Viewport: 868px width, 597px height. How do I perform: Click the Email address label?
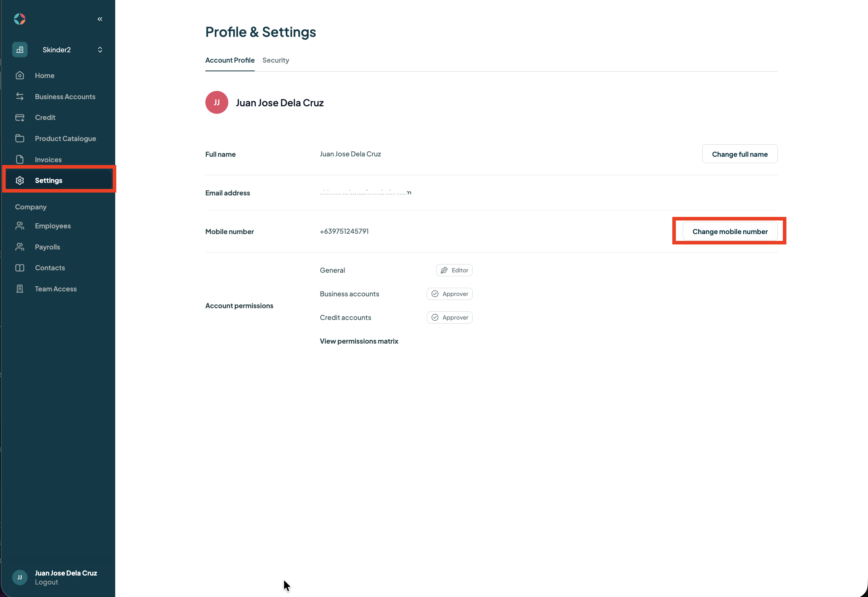pyautogui.click(x=228, y=193)
